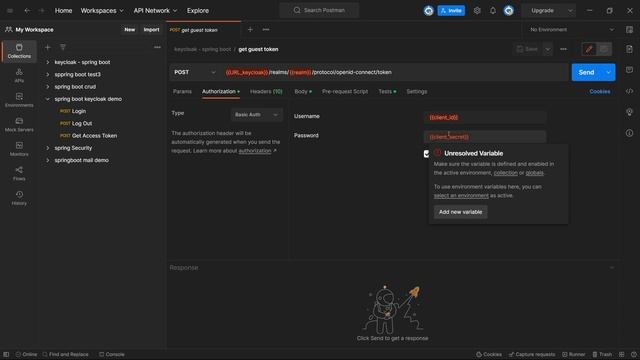This screenshot has width=640, height=360.
Task: Toggle the sidebar icon in status bar
Action: click(x=6, y=354)
